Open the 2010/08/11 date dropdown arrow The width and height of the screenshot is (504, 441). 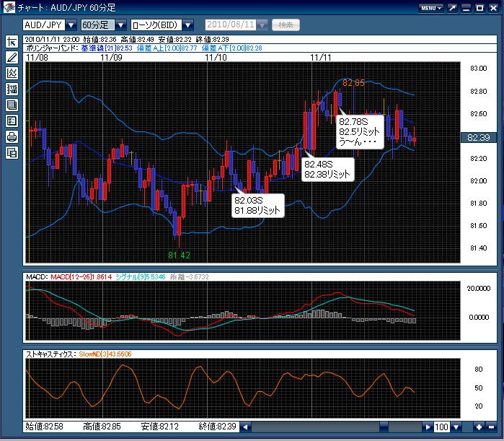[262, 25]
